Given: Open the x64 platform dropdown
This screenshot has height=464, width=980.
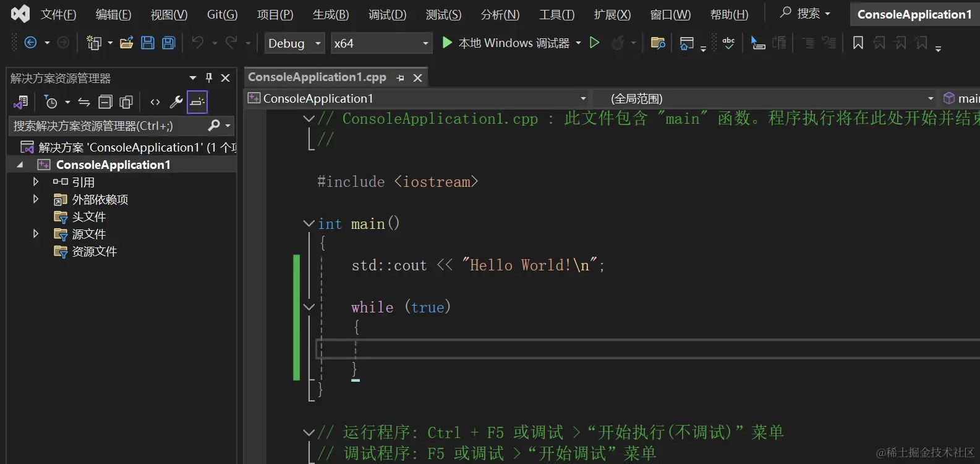Looking at the screenshot, I should click(x=381, y=43).
